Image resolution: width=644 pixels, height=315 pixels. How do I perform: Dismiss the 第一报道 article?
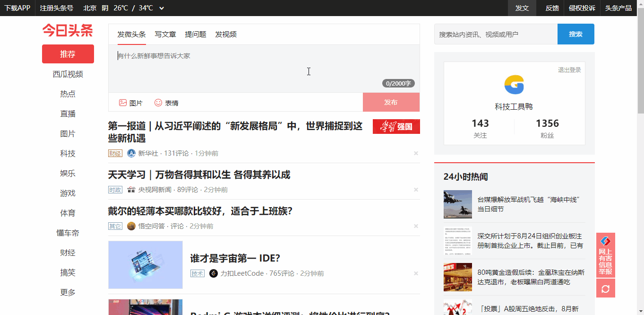coord(416,153)
